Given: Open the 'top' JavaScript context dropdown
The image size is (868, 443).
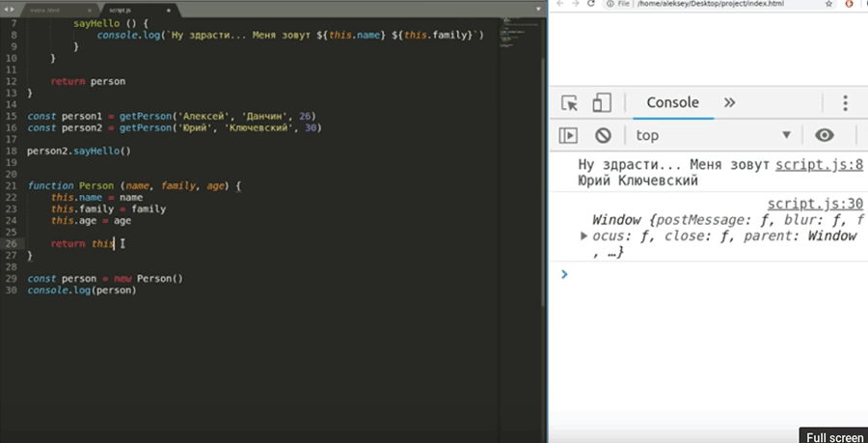Looking at the screenshot, I should tap(714, 135).
